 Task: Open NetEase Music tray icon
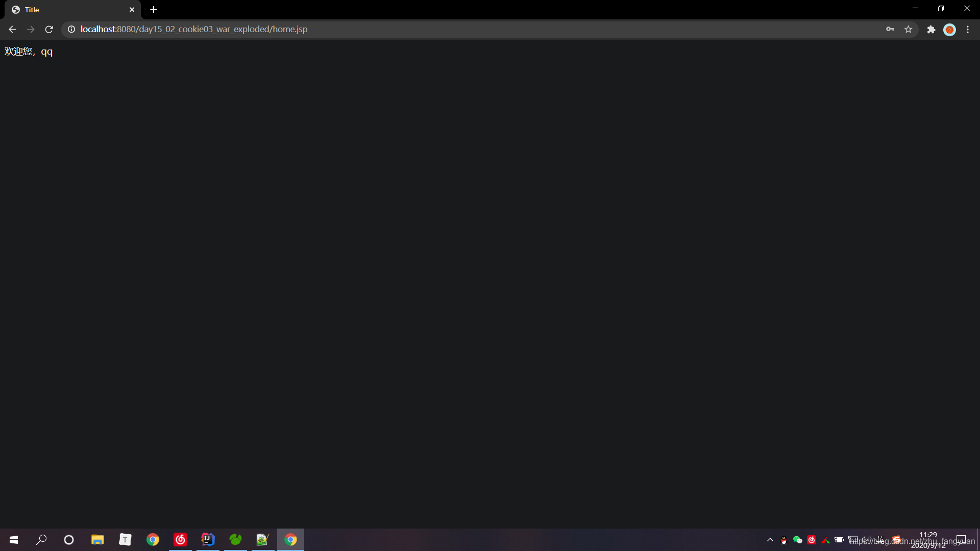pos(812,540)
